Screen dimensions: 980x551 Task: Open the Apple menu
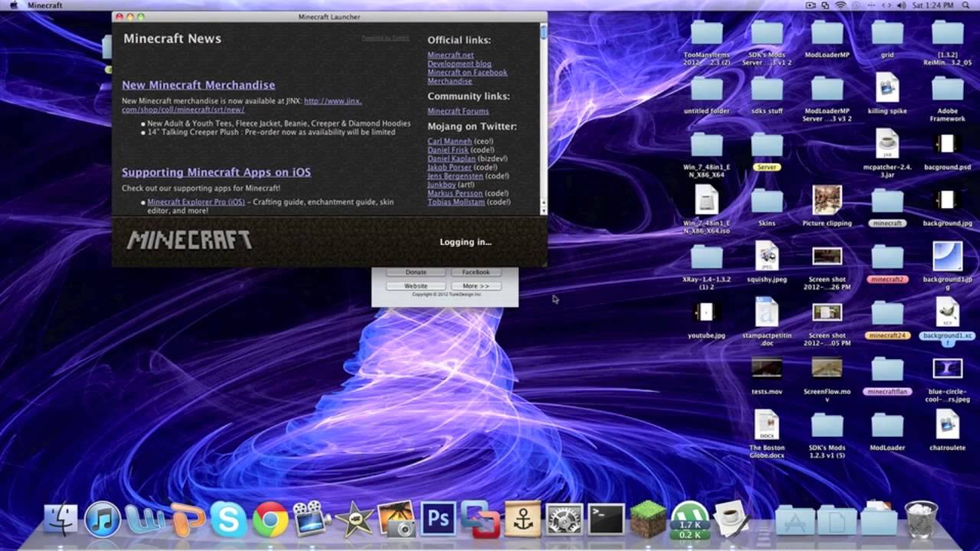[x=13, y=5]
